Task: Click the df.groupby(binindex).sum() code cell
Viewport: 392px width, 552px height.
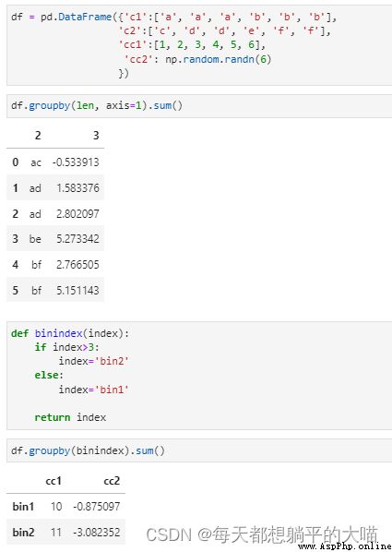Action: click(x=199, y=450)
